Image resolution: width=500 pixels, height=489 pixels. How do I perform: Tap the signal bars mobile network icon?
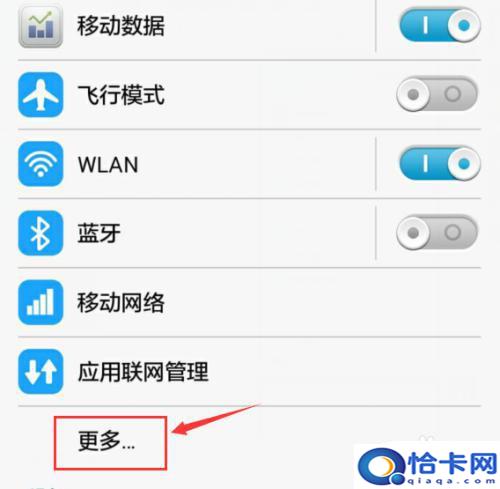pyautogui.click(x=40, y=302)
